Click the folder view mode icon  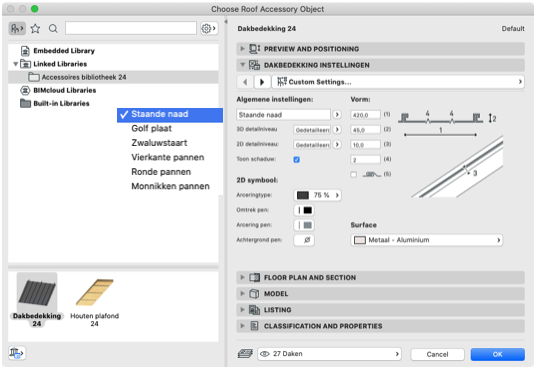coord(17,29)
